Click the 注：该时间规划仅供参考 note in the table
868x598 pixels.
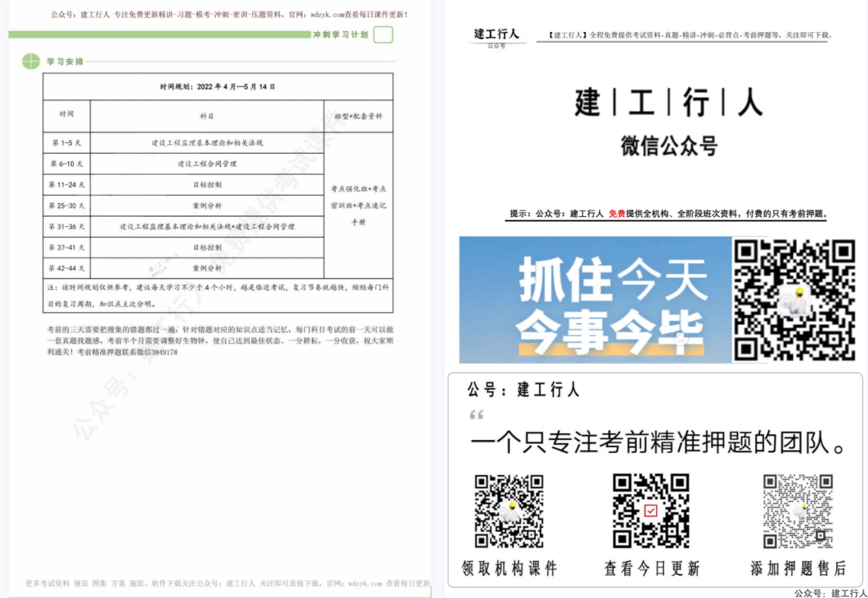218,295
